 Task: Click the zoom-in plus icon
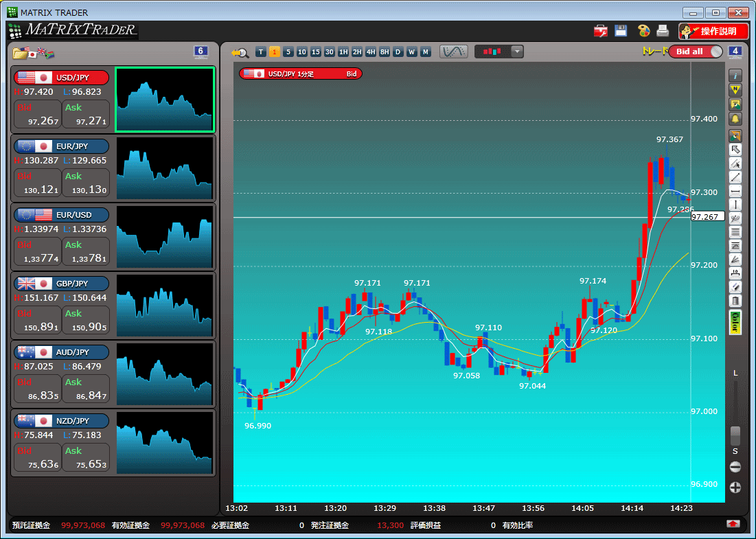coord(735,488)
